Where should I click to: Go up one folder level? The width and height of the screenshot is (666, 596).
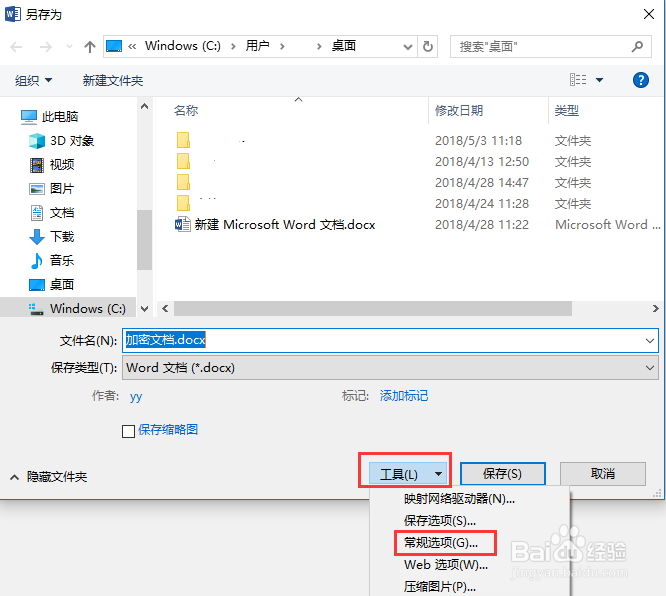[90, 47]
